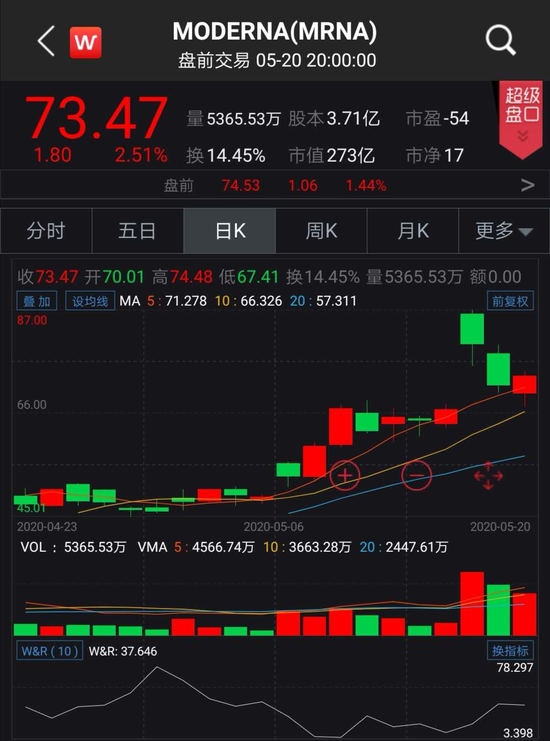
Task: Tap the 市值 273亿 value
Action: click(x=332, y=155)
